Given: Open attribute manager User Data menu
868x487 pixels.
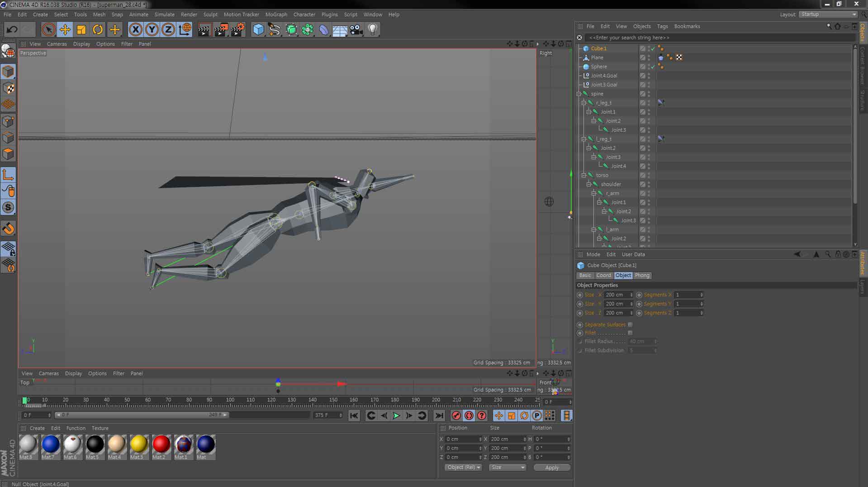Looking at the screenshot, I should coord(633,254).
